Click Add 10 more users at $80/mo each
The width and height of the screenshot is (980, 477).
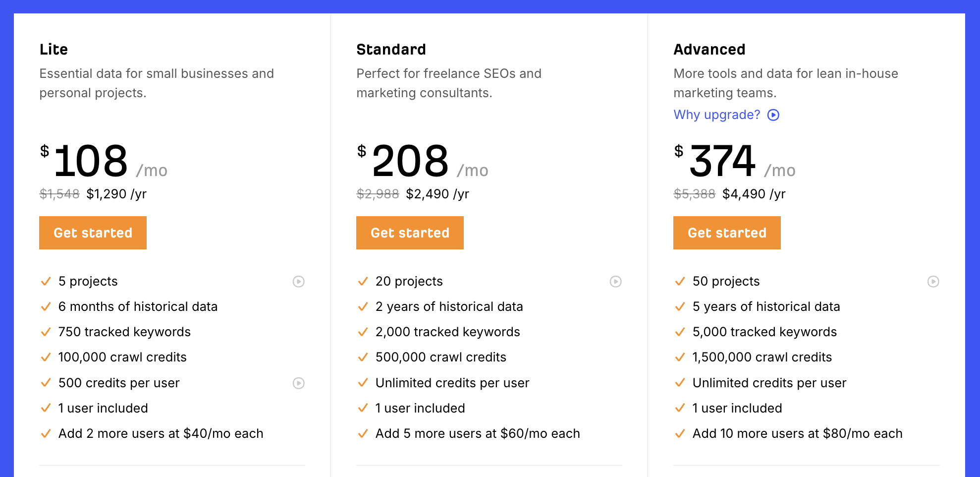pos(797,433)
